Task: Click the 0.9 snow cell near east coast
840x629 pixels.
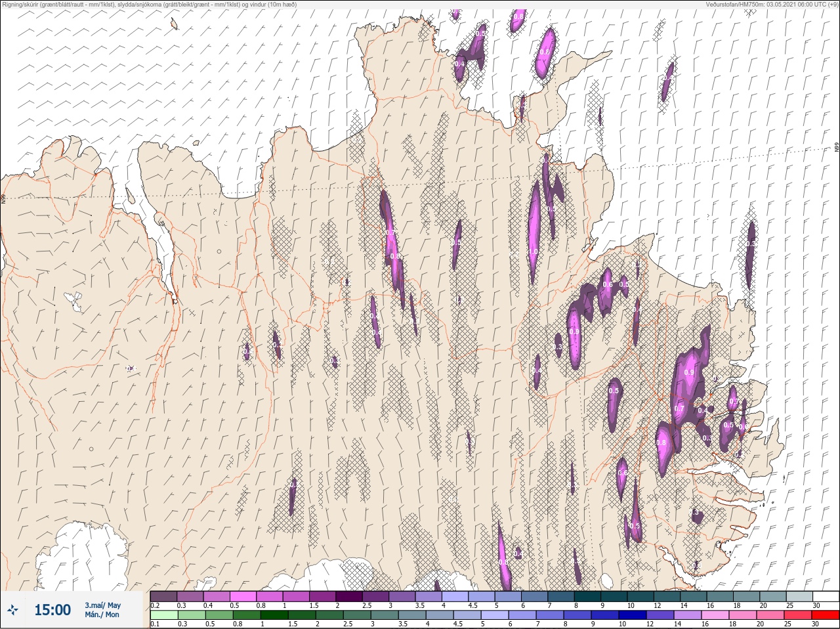Action: (688, 372)
